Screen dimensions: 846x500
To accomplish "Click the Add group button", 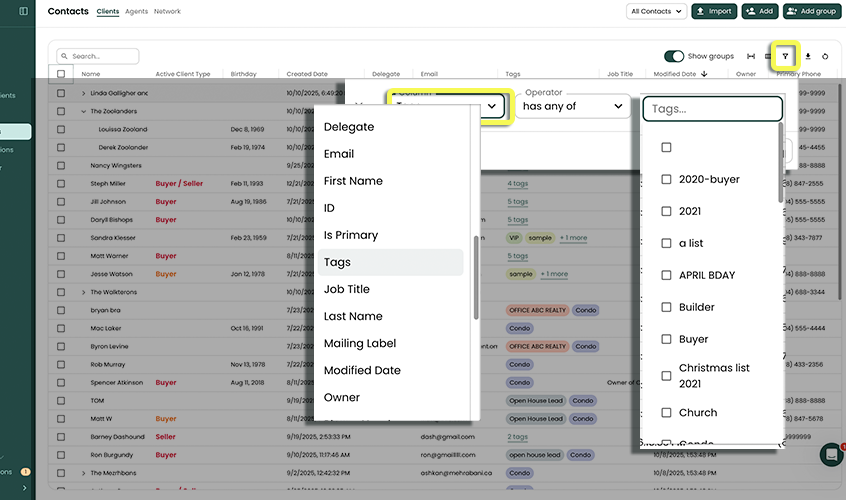I will coord(811,11).
